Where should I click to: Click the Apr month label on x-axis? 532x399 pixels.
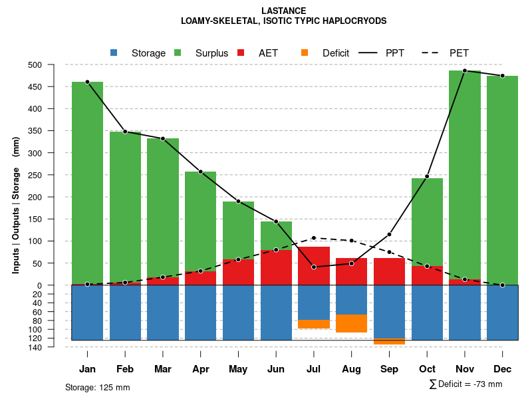[201, 369]
